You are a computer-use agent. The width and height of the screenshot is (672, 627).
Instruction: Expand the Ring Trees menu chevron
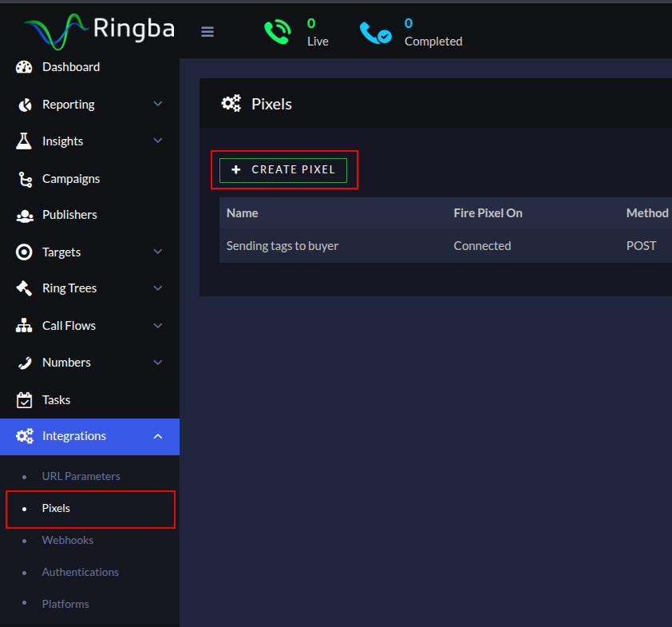pyautogui.click(x=158, y=288)
